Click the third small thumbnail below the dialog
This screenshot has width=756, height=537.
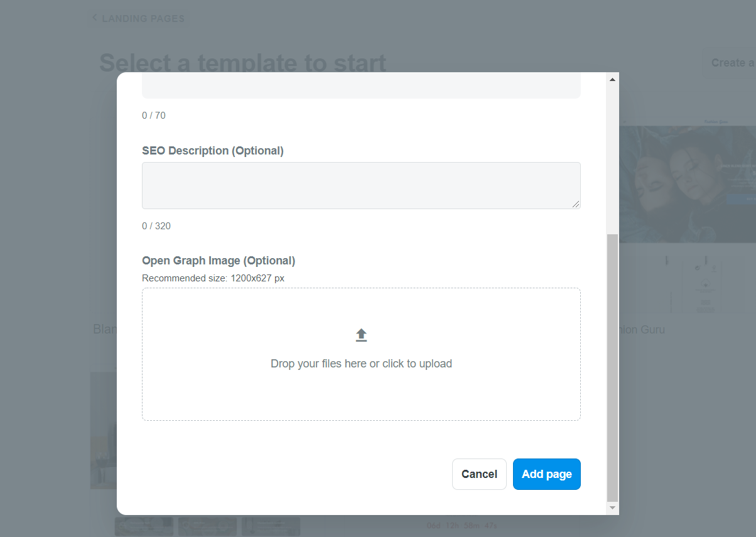click(x=271, y=526)
